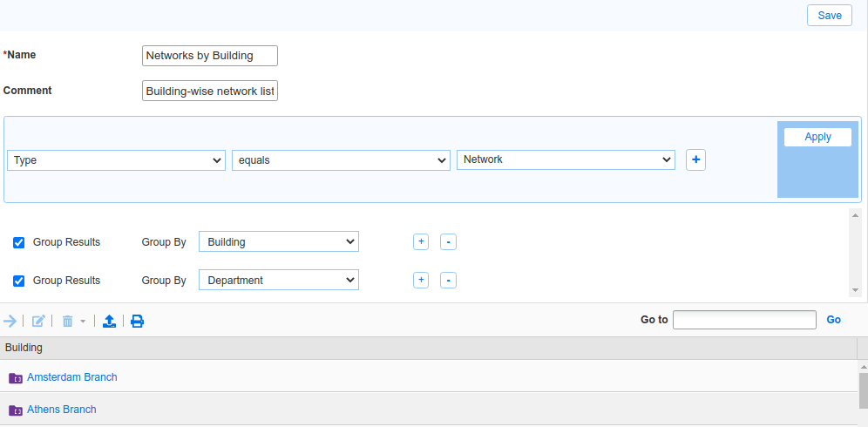Image resolution: width=868 pixels, height=427 pixels.
Task: Click the Apply filter button
Action: (x=817, y=137)
